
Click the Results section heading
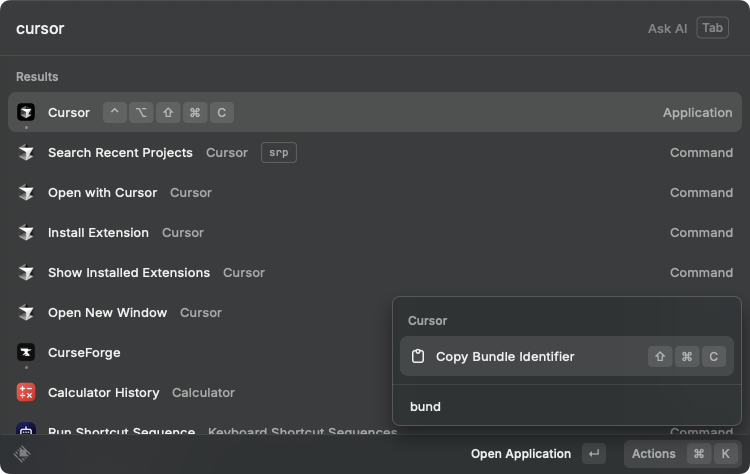[x=37, y=77]
